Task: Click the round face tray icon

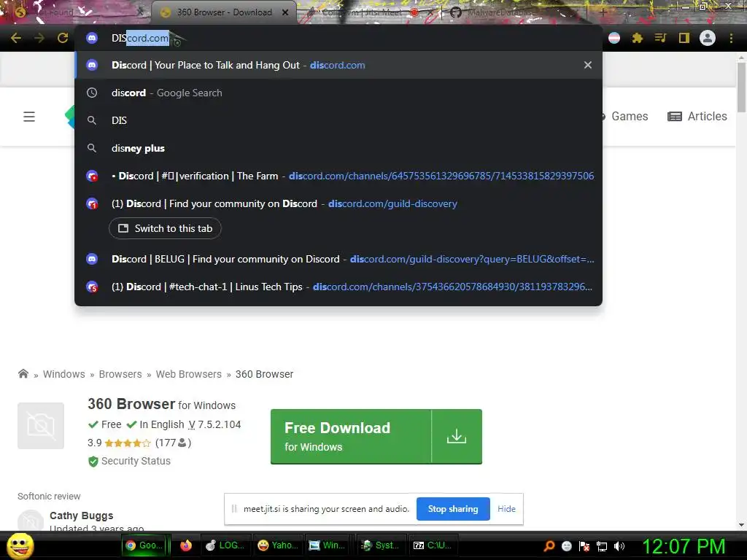Action: pos(566,546)
